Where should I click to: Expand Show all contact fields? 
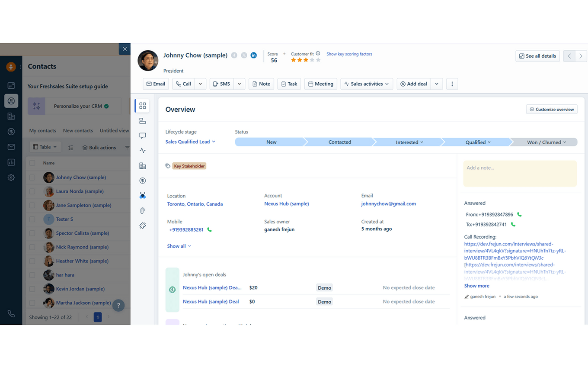click(x=179, y=246)
